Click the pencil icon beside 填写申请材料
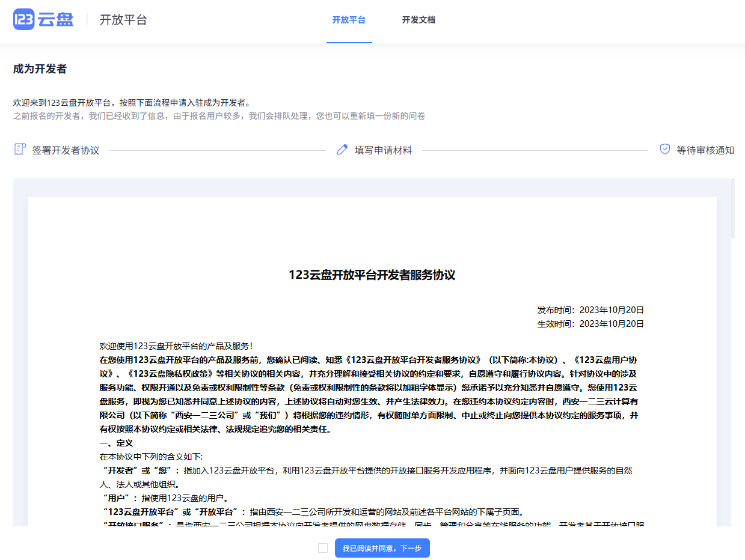745x560 pixels. coord(342,149)
